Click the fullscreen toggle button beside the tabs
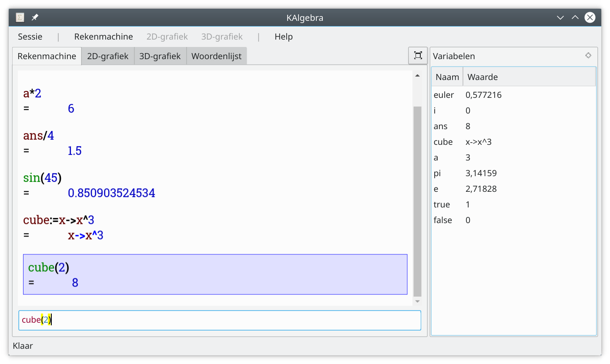 (418, 56)
